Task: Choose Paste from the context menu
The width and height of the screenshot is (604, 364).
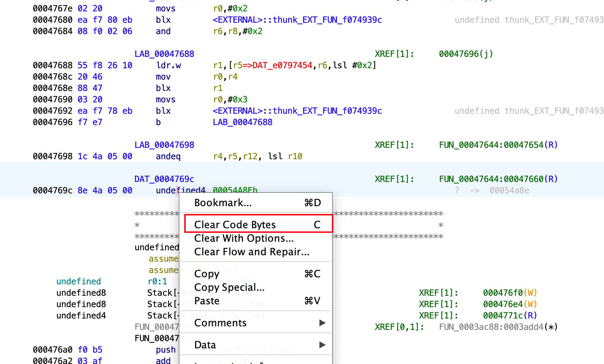Action: [x=256, y=301]
